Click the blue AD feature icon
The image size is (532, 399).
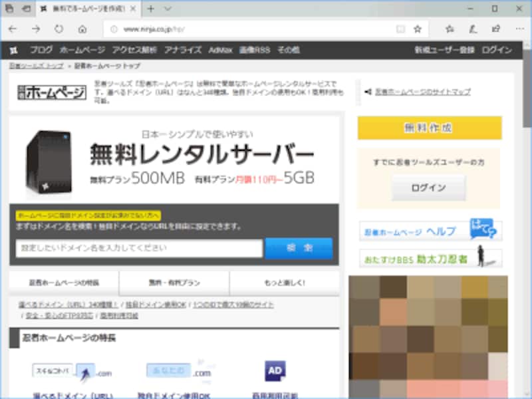coord(275,371)
